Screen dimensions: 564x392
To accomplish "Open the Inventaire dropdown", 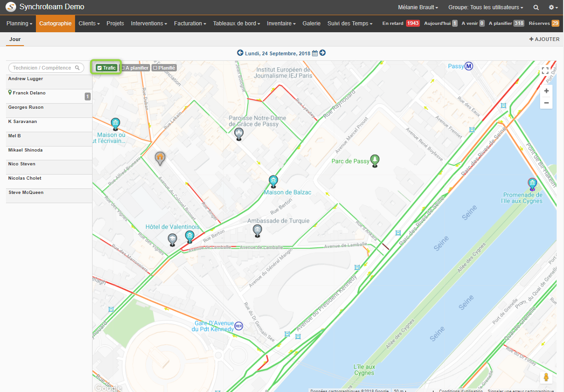I will coord(281,23).
